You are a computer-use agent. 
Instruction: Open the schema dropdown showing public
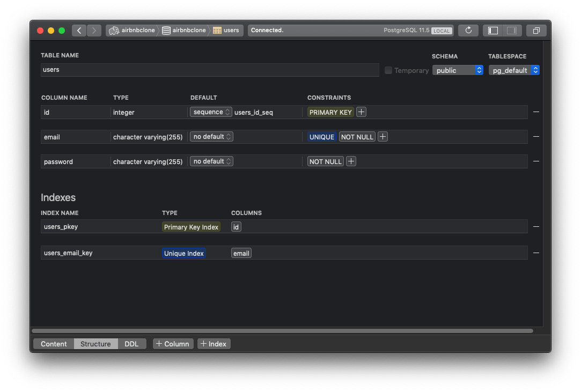pyautogui.click(x=457, y=70)
